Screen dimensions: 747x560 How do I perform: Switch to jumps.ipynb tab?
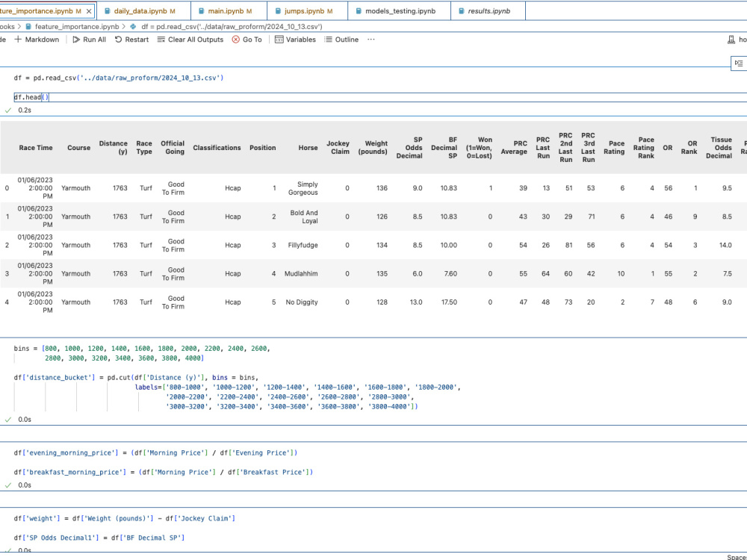coord(307,11)
